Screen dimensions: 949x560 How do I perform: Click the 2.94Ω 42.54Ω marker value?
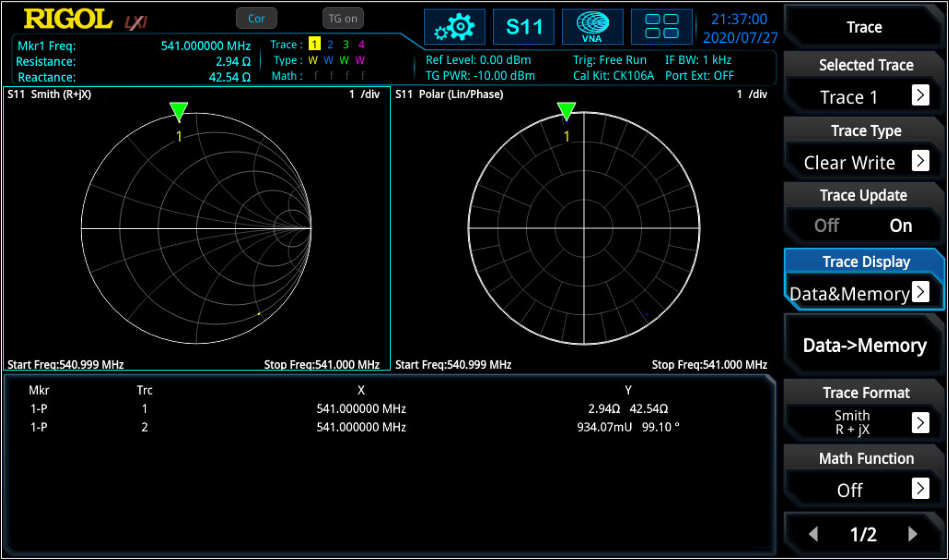click(628, 408)
